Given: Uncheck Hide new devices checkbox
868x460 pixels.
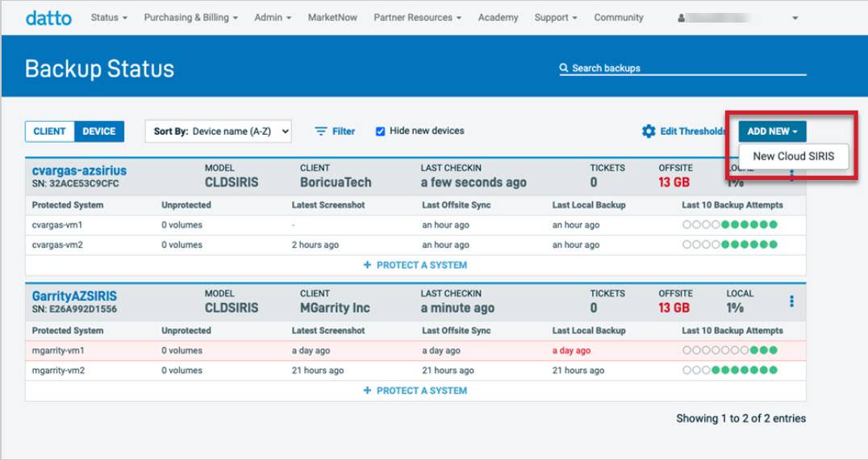Looking at the screenshot, I should pyautogui.click(x=381, y=132).
